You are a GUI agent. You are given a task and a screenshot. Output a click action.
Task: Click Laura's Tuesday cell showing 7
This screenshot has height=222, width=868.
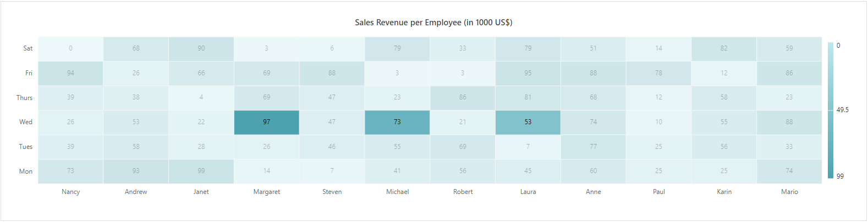tap(528, 147)
